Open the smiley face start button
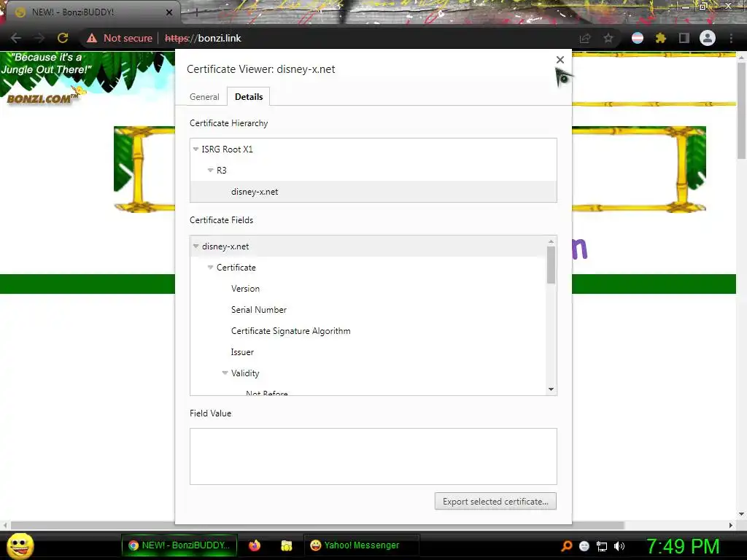 [x=20, y=545]
